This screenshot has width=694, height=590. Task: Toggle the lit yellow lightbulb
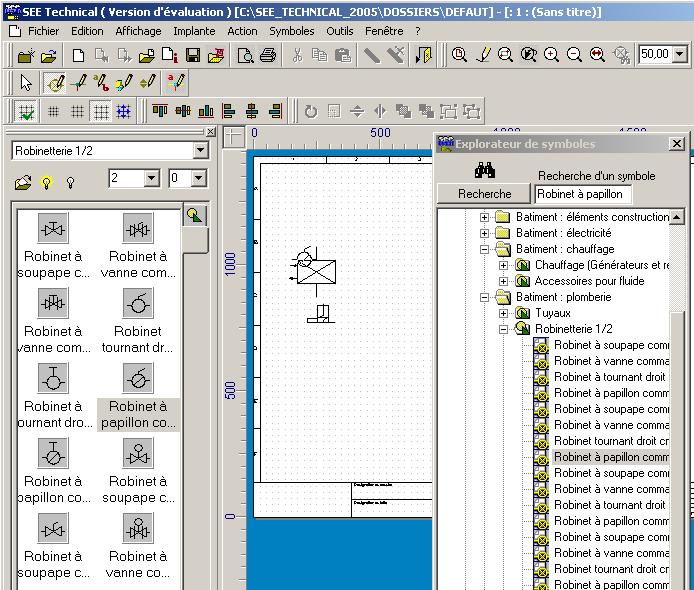(46, 182)
